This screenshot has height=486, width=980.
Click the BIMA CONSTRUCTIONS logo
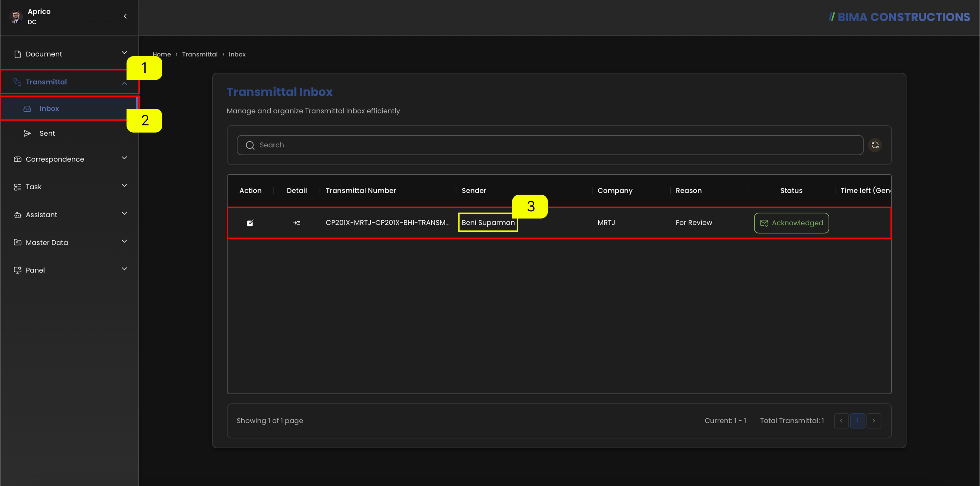coord(899,17)
